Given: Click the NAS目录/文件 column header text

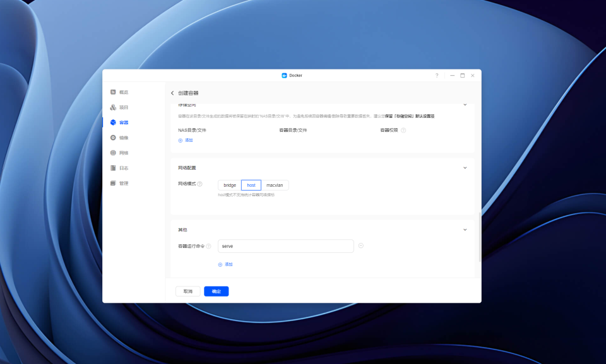Looking at the screenshot, I should pos(192,130).
